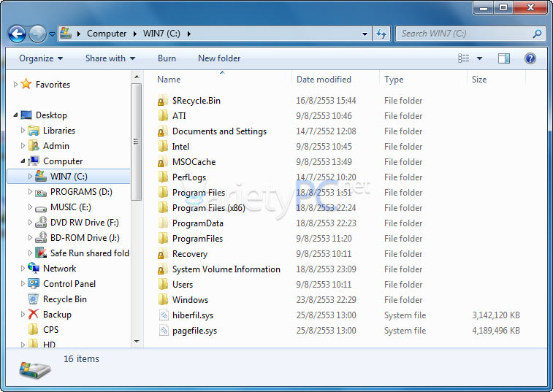The image size is (553, 392).
Task: Open the recent pages dropdown arrow
Action: (52, 34)
